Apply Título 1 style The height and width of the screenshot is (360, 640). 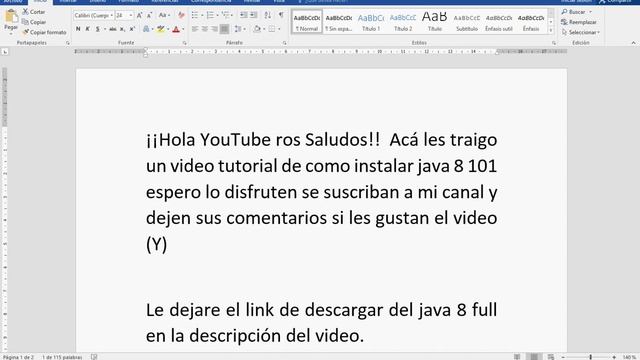(371, 22)
